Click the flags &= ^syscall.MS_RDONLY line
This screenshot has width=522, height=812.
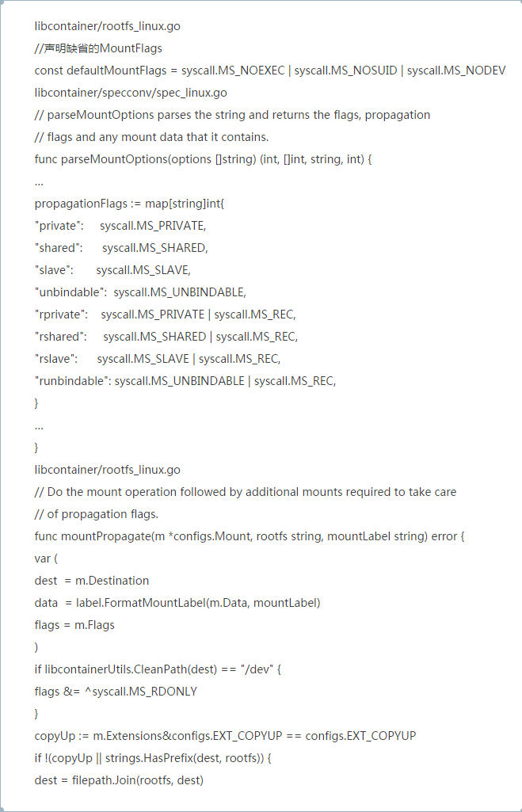[116, 692]
